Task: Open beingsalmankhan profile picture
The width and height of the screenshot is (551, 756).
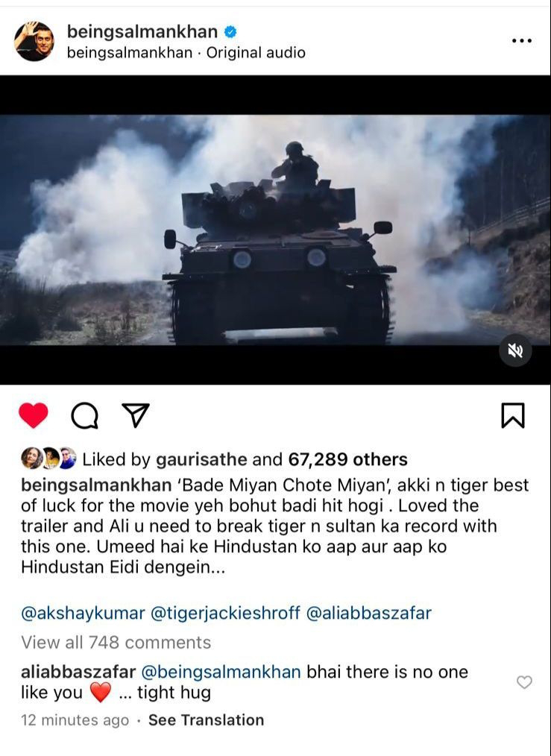Action: click(x=34, y=41)
